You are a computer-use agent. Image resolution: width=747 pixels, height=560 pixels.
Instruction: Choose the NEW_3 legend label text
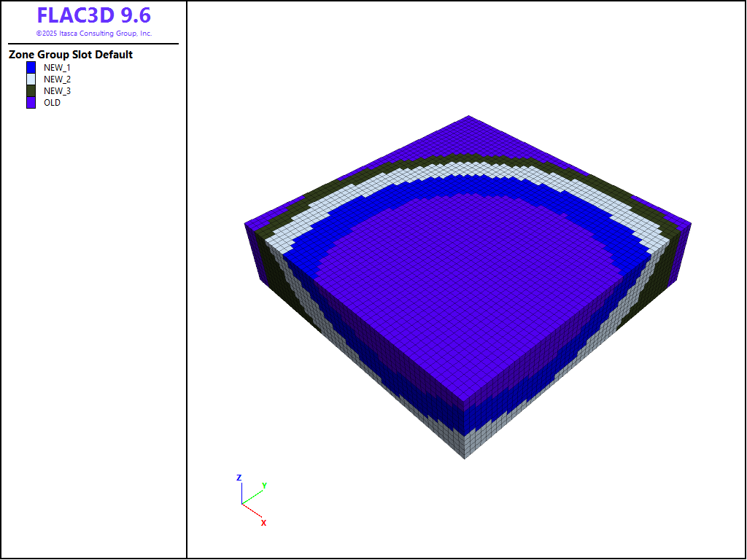click(57, 91)
